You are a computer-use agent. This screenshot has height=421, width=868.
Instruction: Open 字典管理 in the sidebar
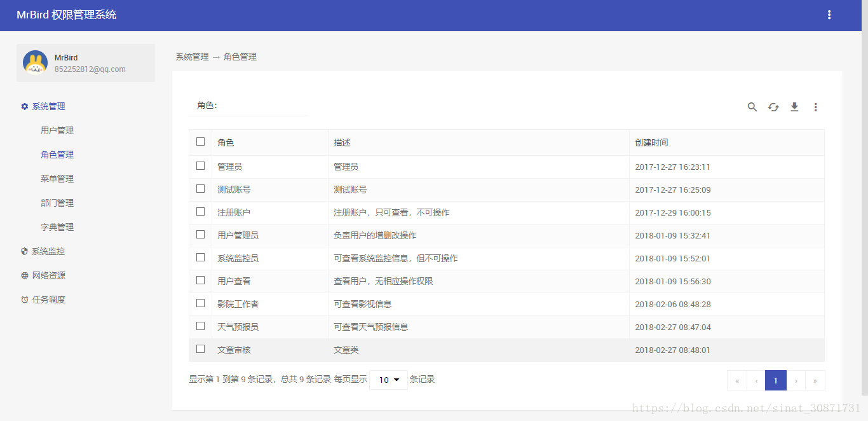[57, 227]
